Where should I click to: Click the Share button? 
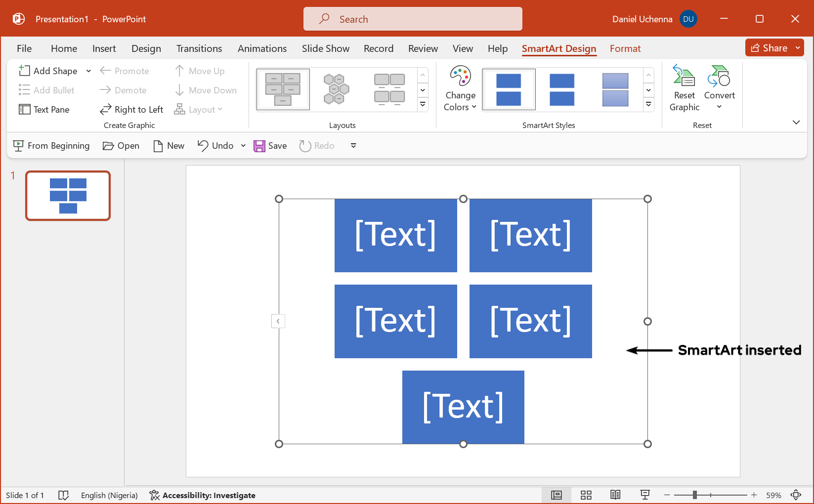(769, 48)
